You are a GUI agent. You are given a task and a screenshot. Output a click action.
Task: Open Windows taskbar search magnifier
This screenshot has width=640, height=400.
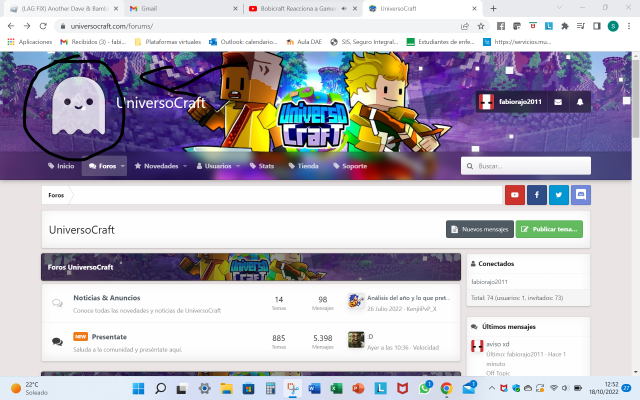click(x=160, y=388)
